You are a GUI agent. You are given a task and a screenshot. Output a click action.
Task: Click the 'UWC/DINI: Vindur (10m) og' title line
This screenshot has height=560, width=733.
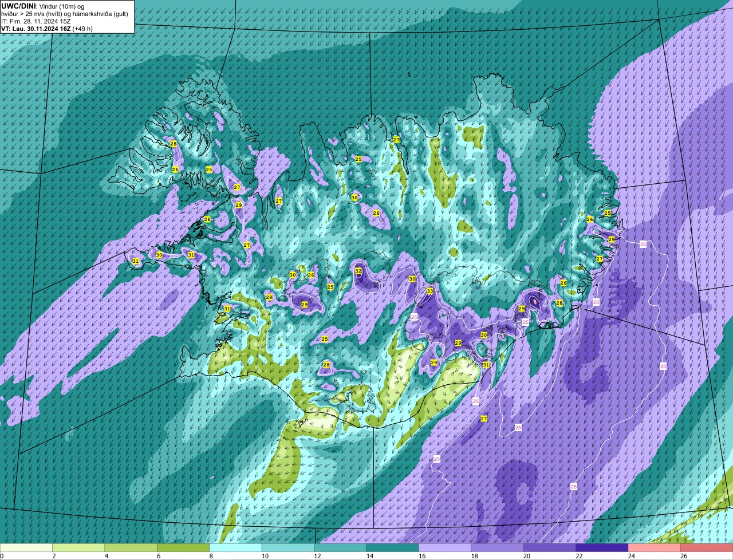(x=43, y=6)
